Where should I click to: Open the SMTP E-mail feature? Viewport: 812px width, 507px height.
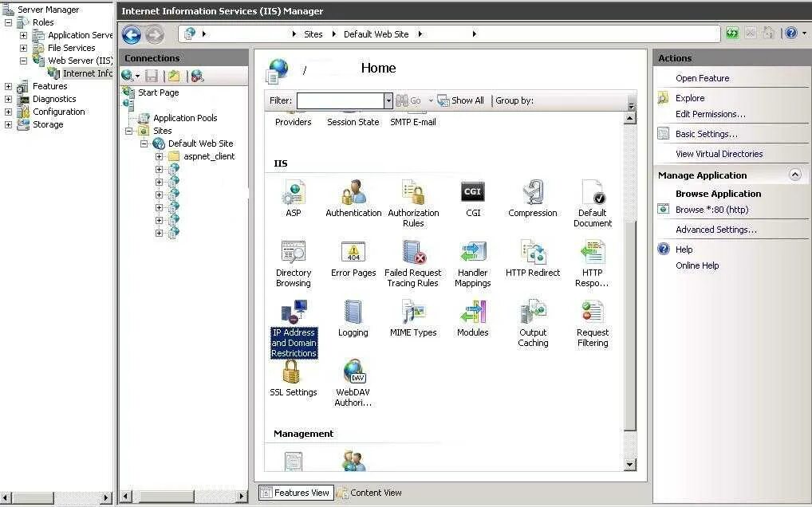(x=413, y=122)
